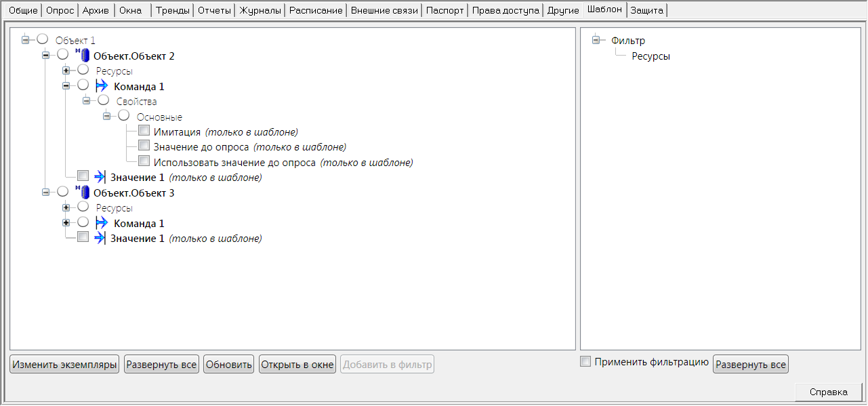Screen dimensions: 868x406
Task: Click the Открыть в окне button
Action: (297, 365)
